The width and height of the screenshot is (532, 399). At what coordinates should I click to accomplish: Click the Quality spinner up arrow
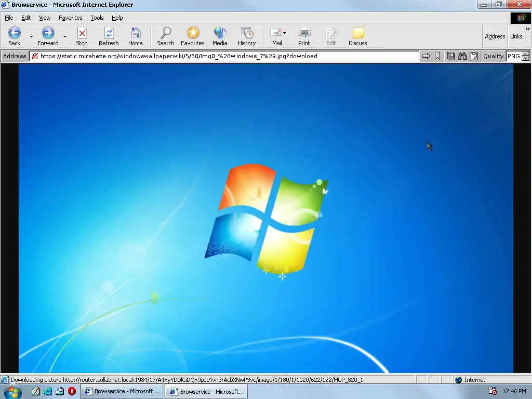click(526, 54)
